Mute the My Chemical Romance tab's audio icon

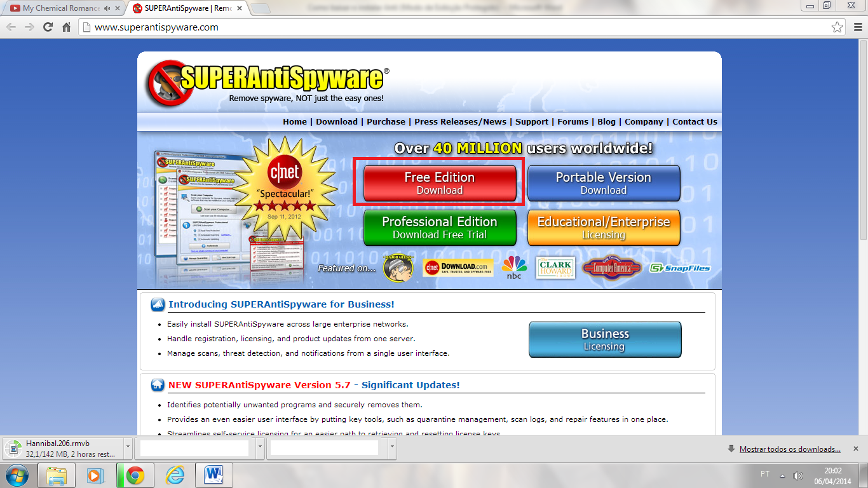107,8
